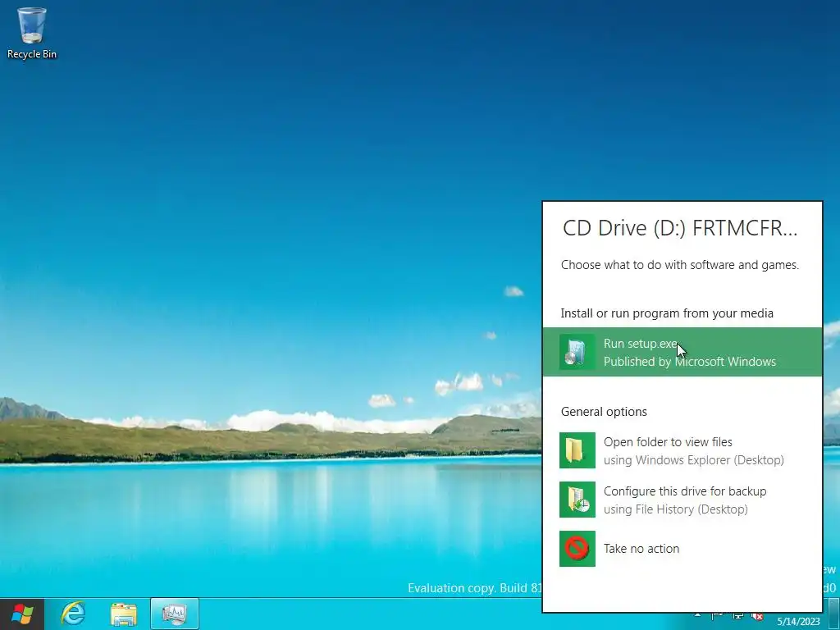The image size is (840, 630).
Task: Choose Open folder to view files
Action: tap(682, 450)
